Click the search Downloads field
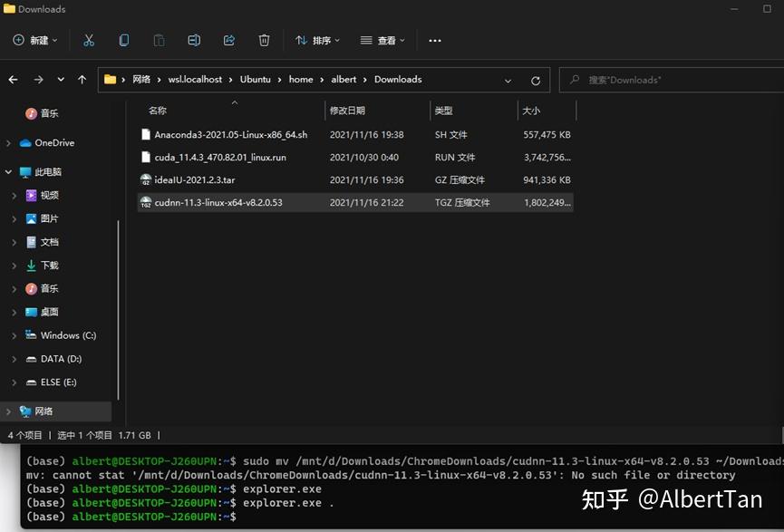 point(672,80)
